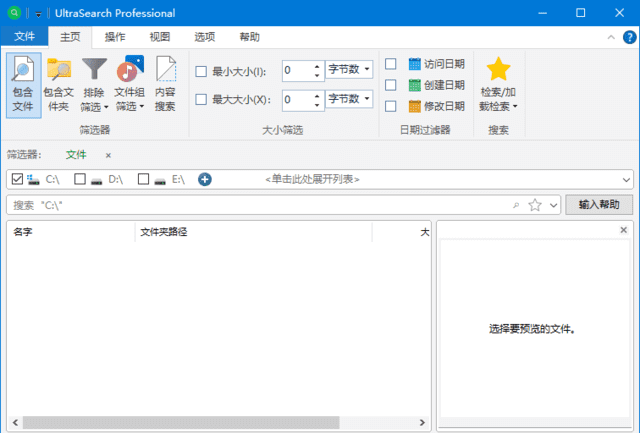Screen dimensions: 640x433
Task: Open the 检索/加载检索 star button
Action: coord(498,85)
